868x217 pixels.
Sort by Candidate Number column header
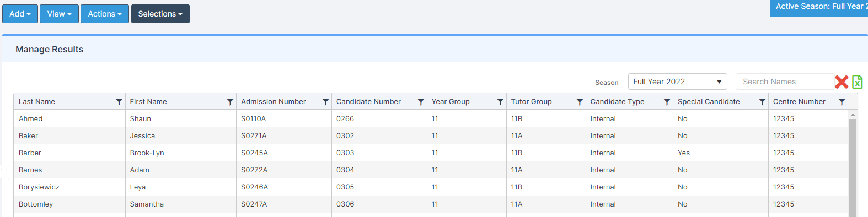[x=368, y=102]
